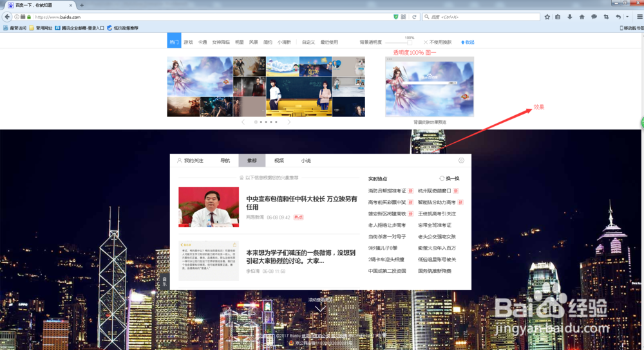The width and height of the screenshot is (644, 350).
Task: Go back with the browser back arrow
Action: click(7, 17)
